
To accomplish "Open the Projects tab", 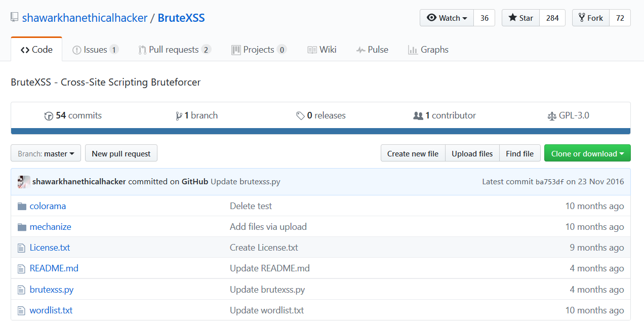I will click(259, 50).
